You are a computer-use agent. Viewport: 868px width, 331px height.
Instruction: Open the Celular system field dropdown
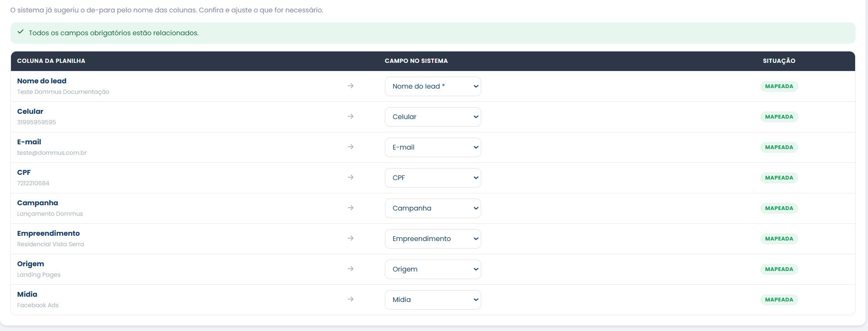click(433, 117)
